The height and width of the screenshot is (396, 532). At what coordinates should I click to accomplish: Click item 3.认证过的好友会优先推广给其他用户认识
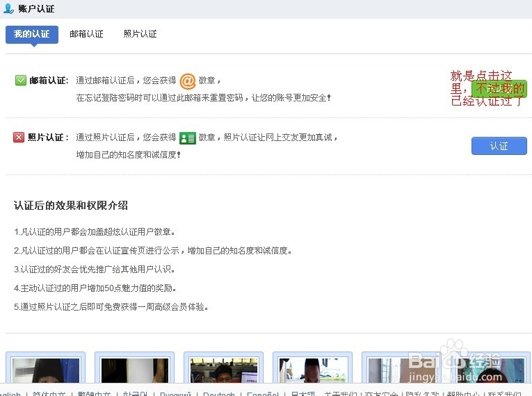pyautogui.click(x=95, y=269)
